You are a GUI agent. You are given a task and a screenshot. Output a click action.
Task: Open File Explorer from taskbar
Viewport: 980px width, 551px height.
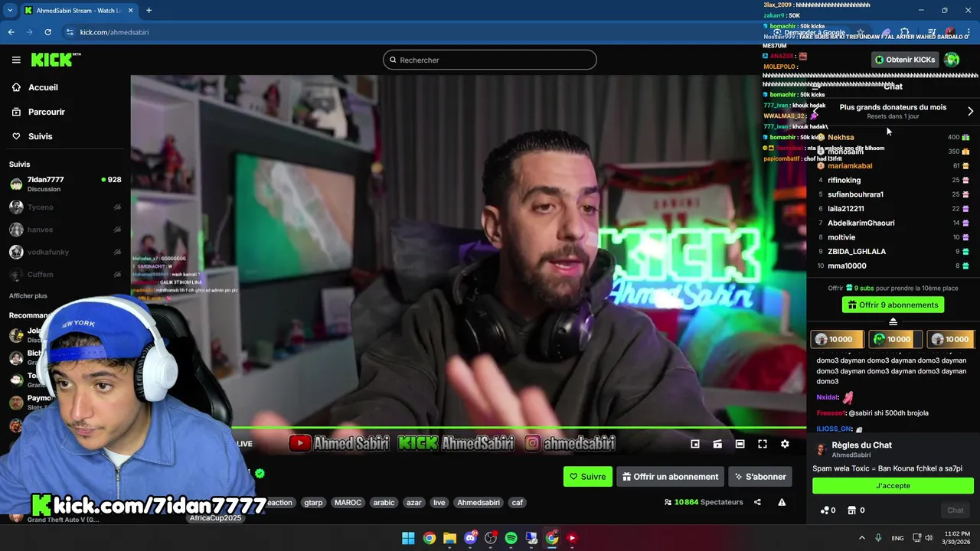coord(449,538)
